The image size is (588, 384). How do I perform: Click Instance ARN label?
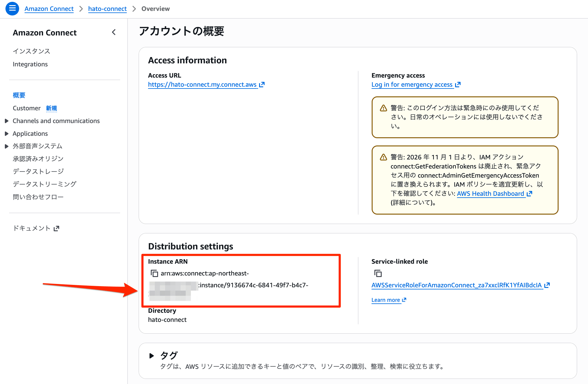[x=168, y=262]
